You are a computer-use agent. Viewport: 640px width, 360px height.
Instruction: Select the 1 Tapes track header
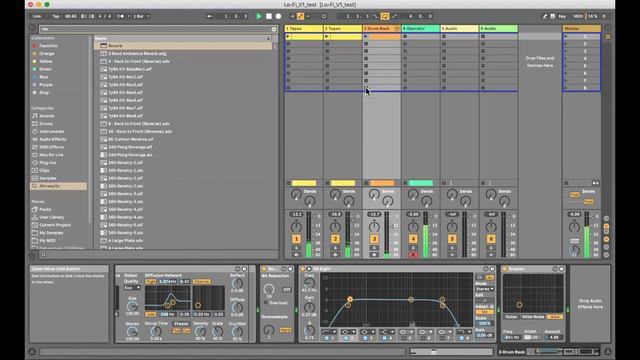pos(304,29)
